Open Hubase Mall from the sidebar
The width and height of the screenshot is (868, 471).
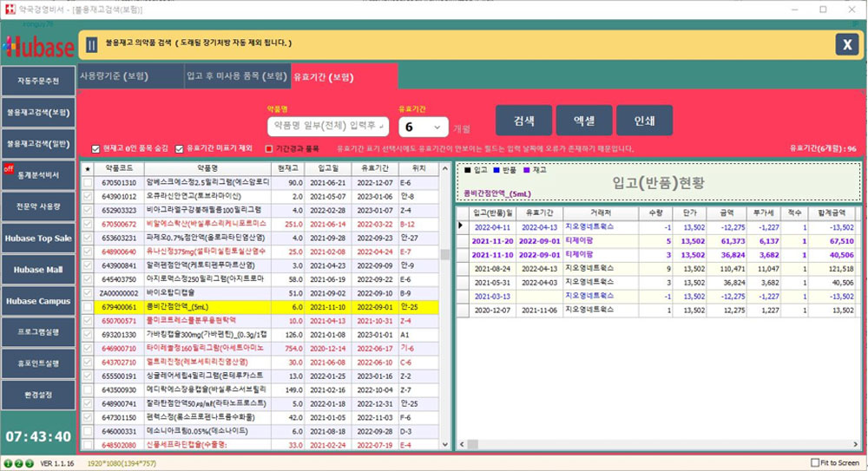[x=38, y=270]
